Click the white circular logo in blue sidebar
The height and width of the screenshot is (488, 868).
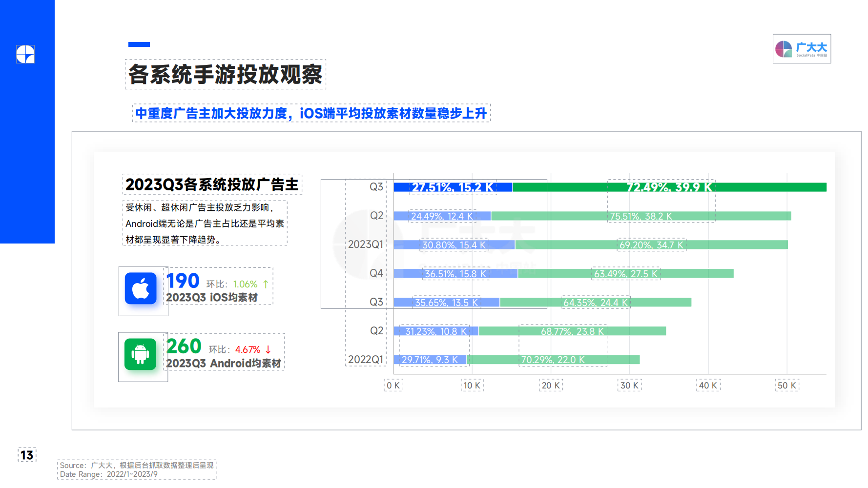tap(25, 54)
